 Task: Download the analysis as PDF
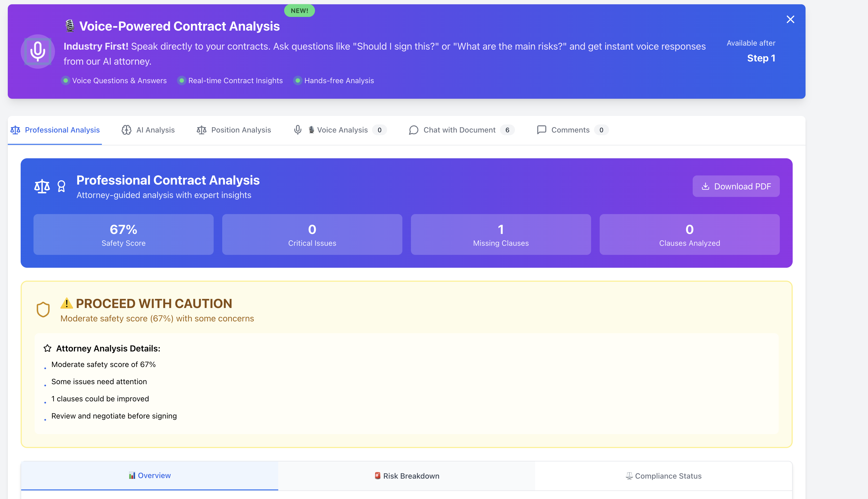point(736,186)
